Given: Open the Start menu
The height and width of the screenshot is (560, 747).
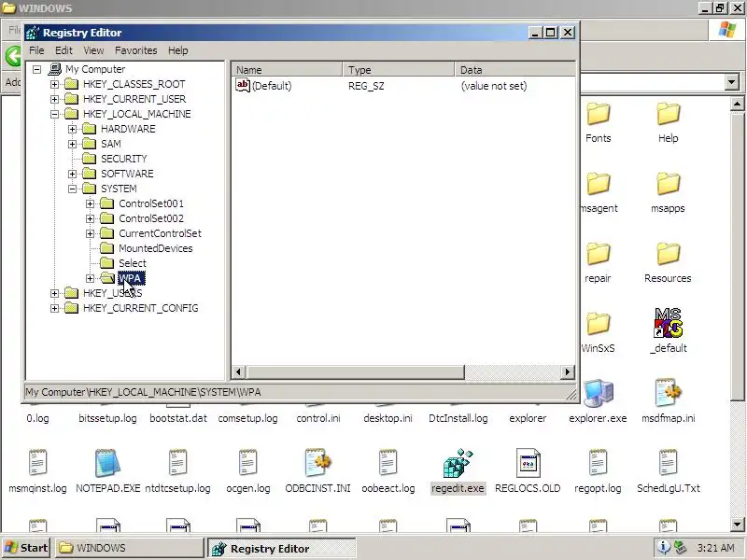Looking at the screenshot, I should click(26, 548).
